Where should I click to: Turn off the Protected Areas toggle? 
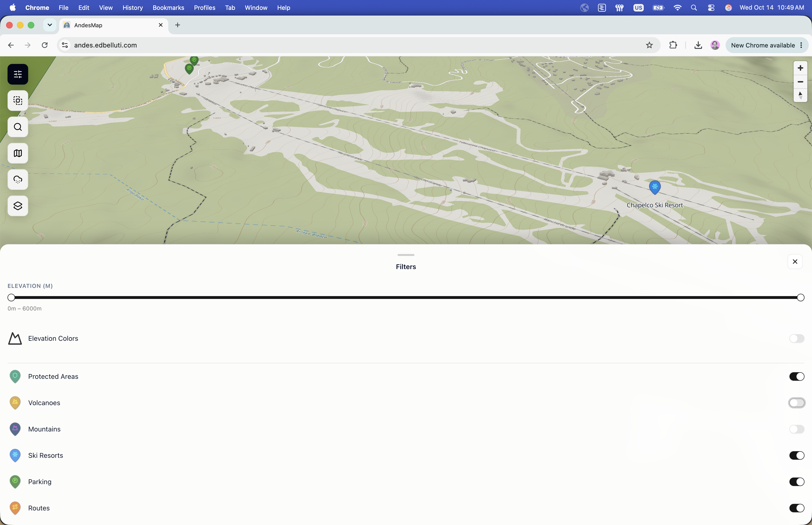tap(797, 376)
